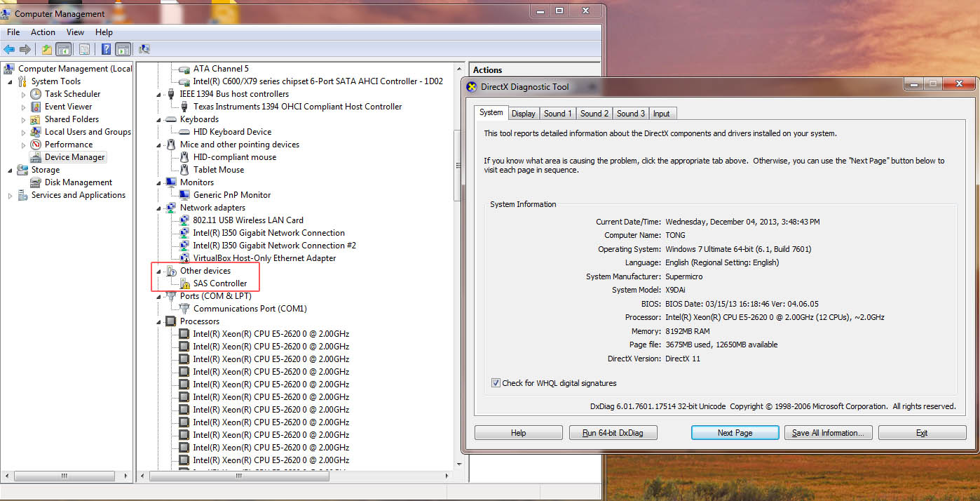Toggle Check for WHQL digital signatures checkbox
980x501 pixels.
tap(496, 383)
